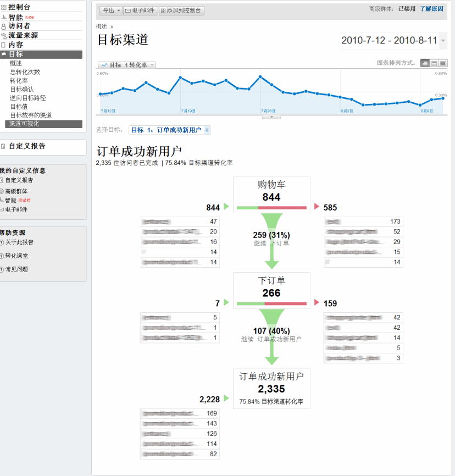Switch to the middle chart layout view
The height and width of the screenshot is (476, 455).
coord(434,63)
